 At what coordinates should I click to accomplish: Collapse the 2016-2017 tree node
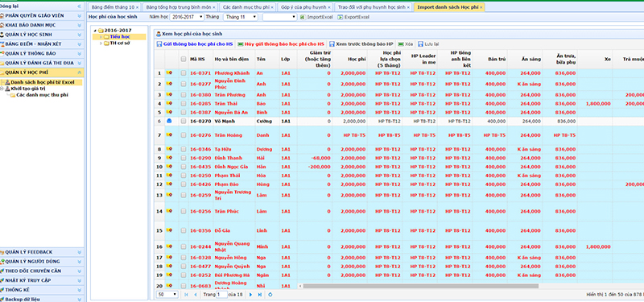[x=95, y=31]
